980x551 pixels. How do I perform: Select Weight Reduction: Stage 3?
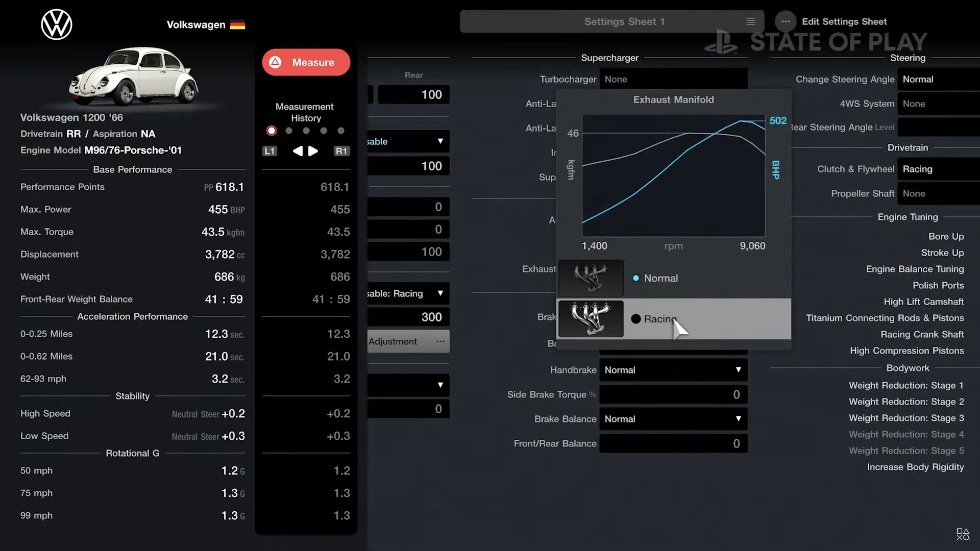(906, 418)
